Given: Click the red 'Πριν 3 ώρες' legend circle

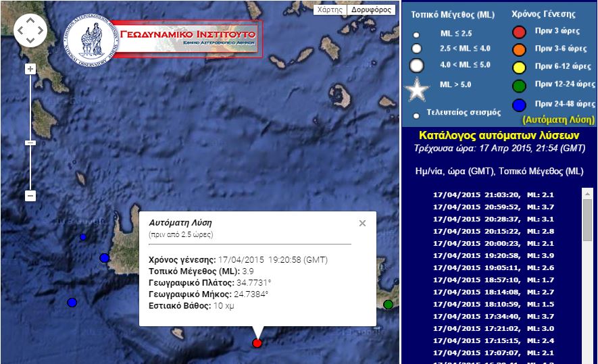Looking at the screenshot, I should [x=519, y=32].
